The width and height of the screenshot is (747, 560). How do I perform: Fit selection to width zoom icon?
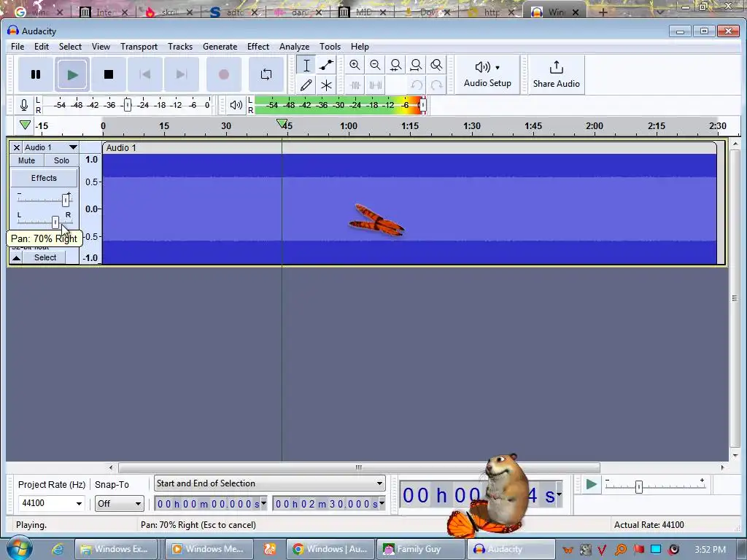pos(395,65)
